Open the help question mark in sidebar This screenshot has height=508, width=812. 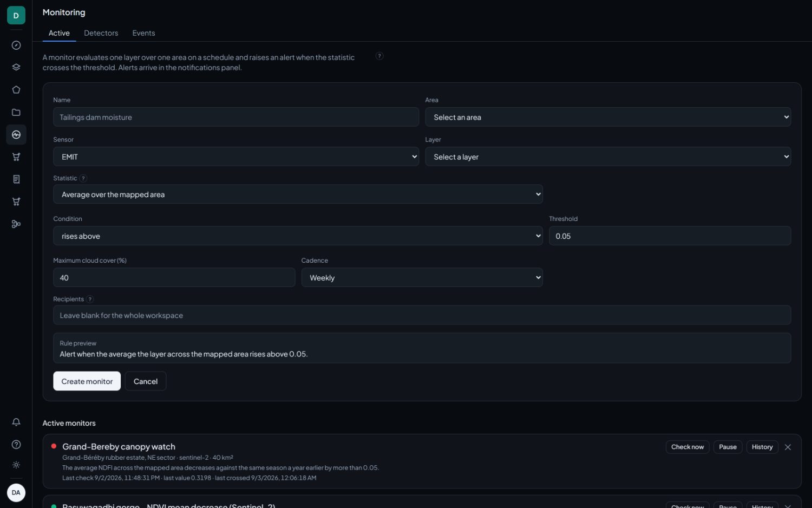[x=16, y=444]
